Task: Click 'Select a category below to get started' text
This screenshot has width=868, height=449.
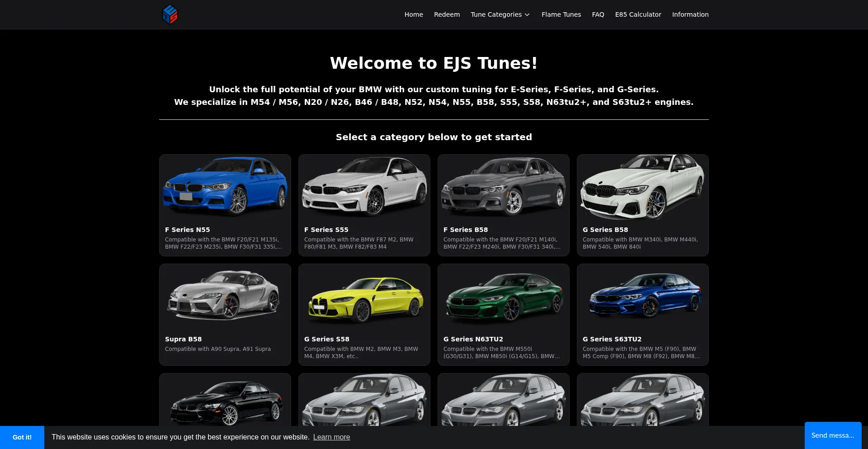Action: (434, 137)
